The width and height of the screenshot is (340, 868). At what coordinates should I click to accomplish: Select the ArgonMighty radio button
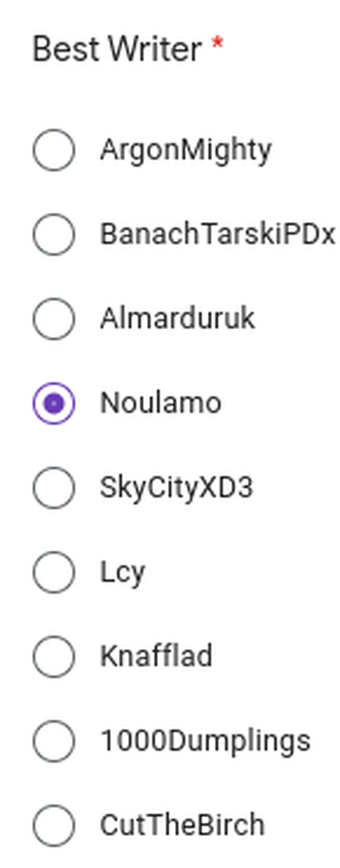tap(54, 150)
